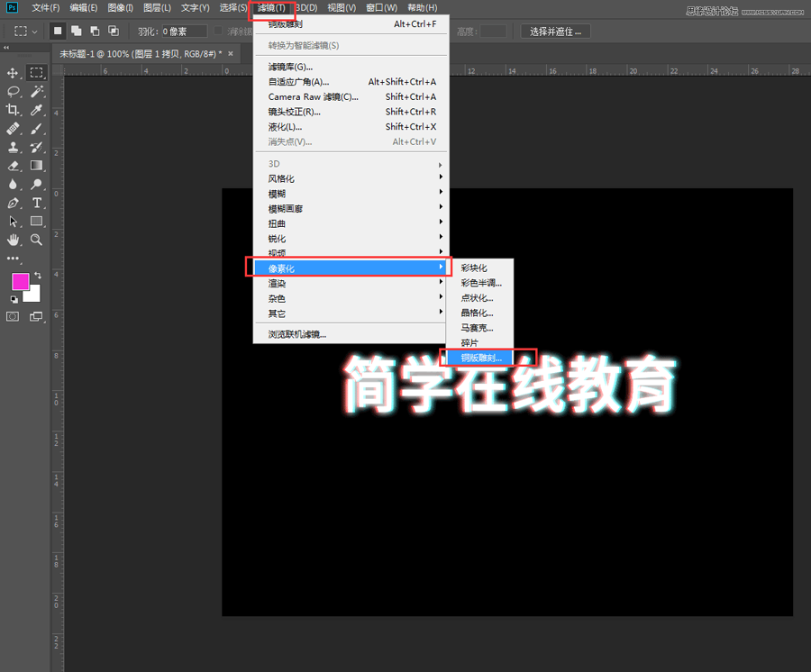811x672 pixels.
Task: Click 铜版雕刻 in the Pixelate submenu
Action: pyautogui.click(x=487, y=358)
